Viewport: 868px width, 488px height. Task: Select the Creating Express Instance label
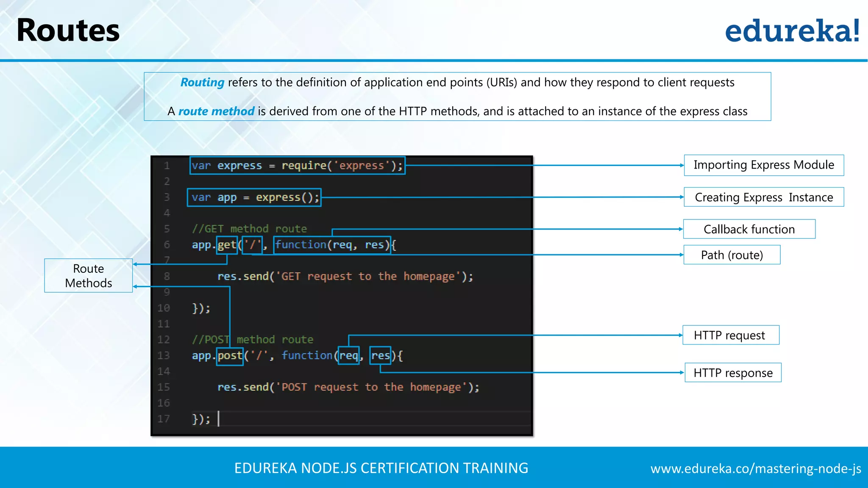[764, 197]
